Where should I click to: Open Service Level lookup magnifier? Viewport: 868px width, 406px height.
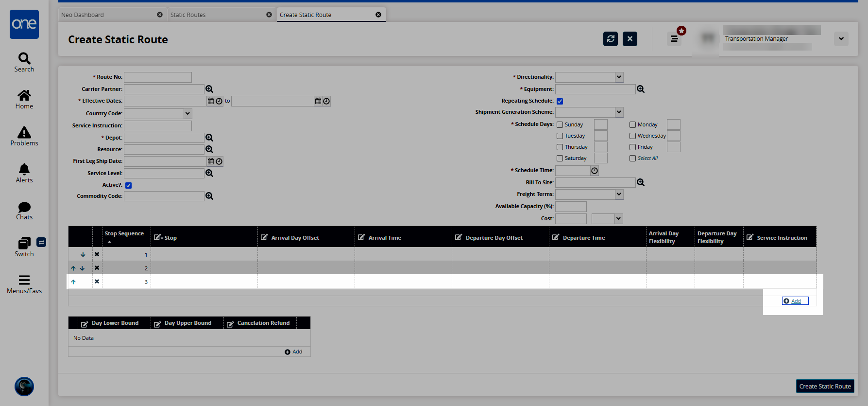(x=209, y=173)
